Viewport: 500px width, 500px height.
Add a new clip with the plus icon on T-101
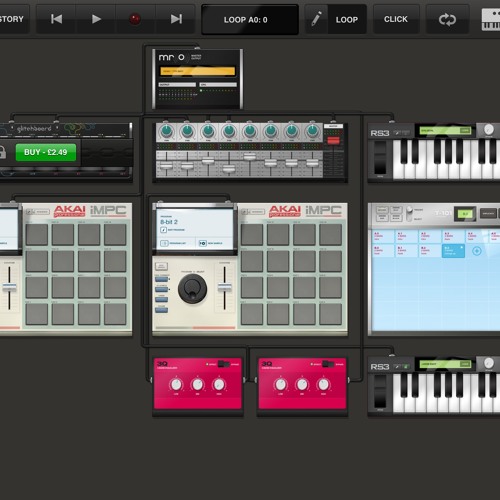477,251
